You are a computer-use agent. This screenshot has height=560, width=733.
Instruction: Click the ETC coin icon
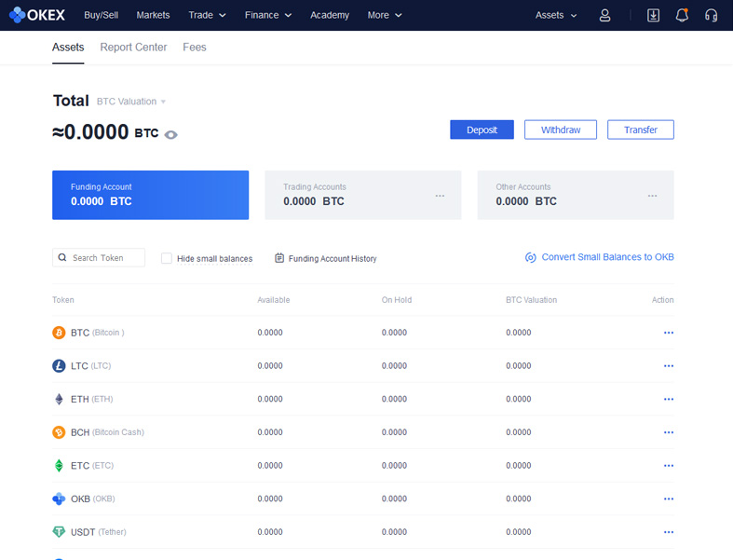click(x=59, y=466)
